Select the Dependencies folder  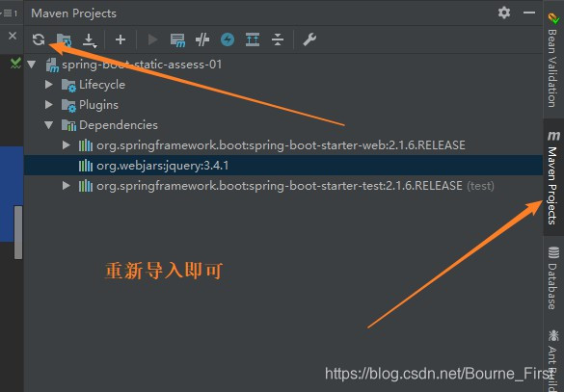[110, 125]
